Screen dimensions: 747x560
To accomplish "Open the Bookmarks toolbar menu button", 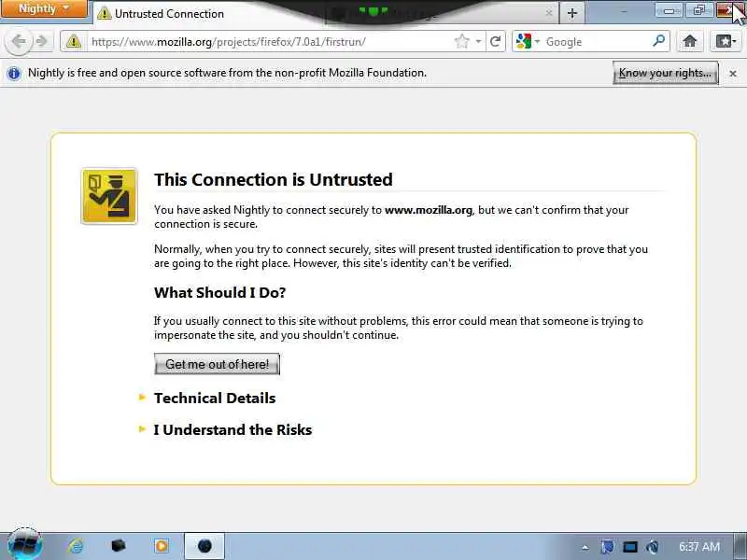I will click(726, 41).
